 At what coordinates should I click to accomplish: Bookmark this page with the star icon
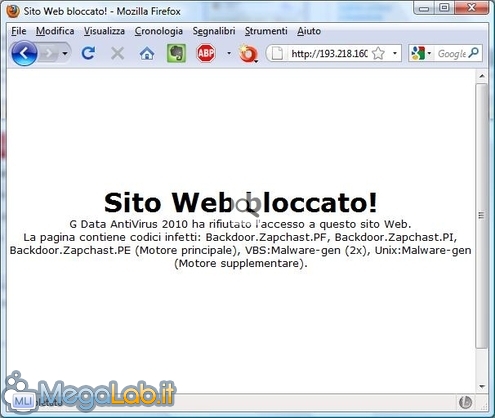click(378, 53)
